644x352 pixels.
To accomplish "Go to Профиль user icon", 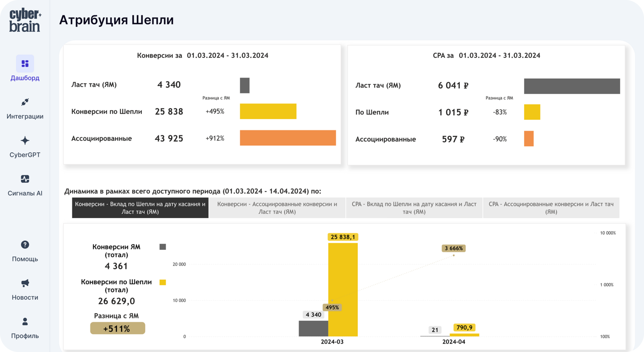I will click(x=25, y=322).
